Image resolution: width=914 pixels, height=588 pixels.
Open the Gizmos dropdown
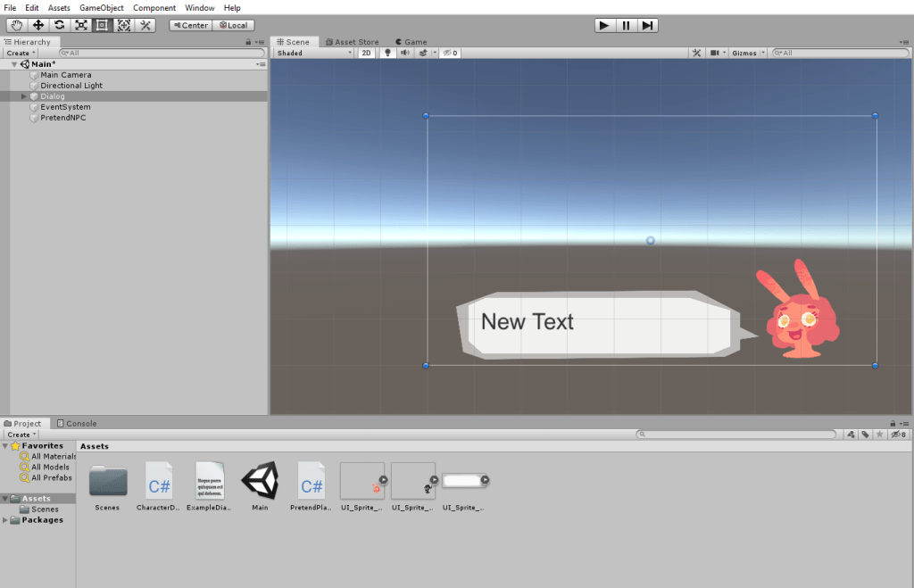click(746, 54)
